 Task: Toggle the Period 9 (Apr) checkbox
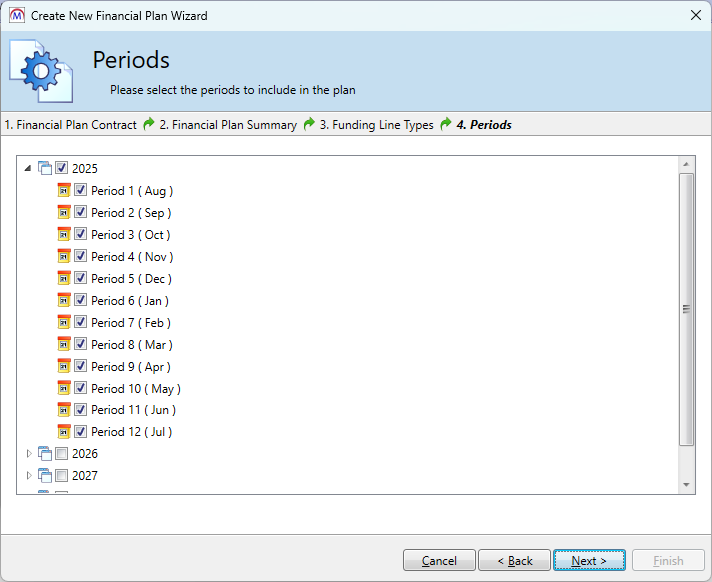(x=81, y=367)
